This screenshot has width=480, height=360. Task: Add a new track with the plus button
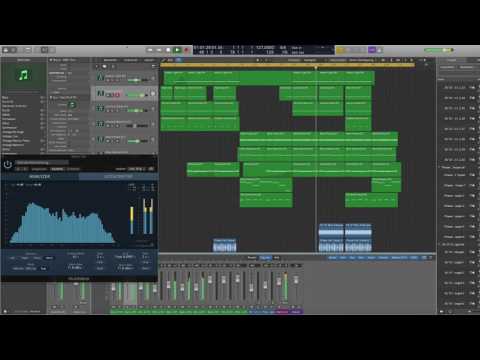(98, 66)
